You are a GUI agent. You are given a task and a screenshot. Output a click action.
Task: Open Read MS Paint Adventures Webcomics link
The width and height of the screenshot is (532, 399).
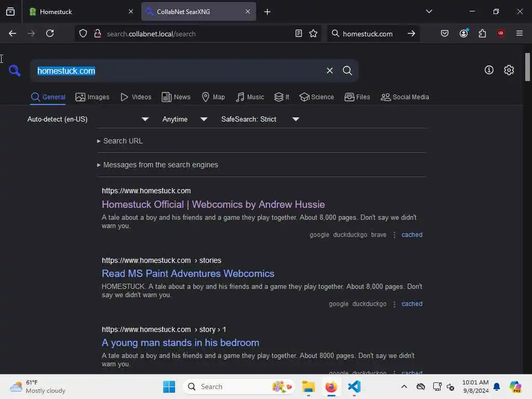pos(188,273)
